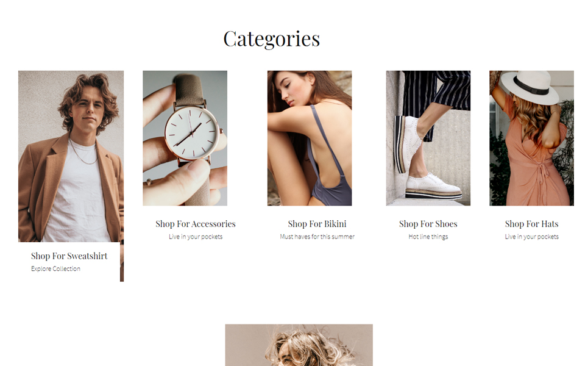
Task: Select the man in brown blazer image
Action: [x=71, y=156]
